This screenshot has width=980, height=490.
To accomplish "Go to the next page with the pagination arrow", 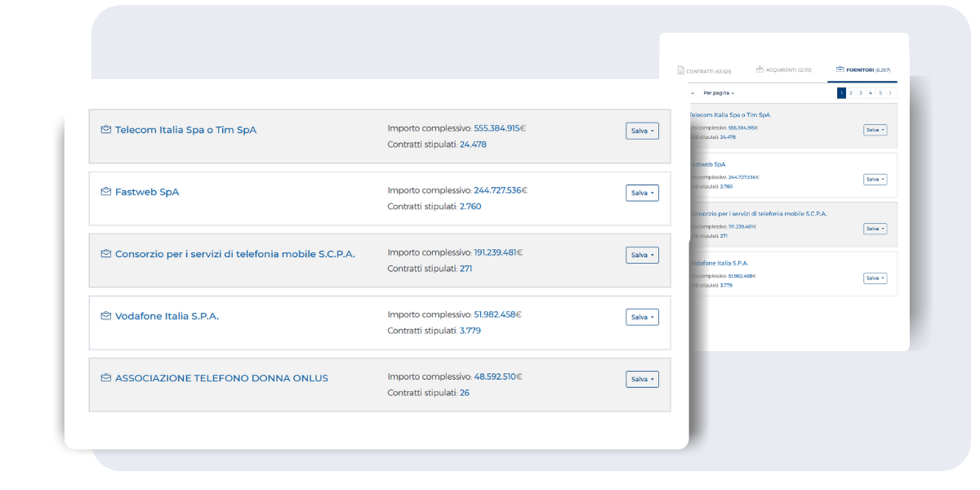I will 889,93.
